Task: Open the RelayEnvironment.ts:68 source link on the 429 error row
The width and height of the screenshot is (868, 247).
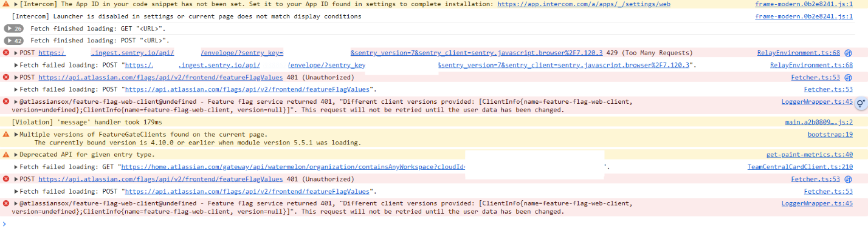Action: [799, 53]
